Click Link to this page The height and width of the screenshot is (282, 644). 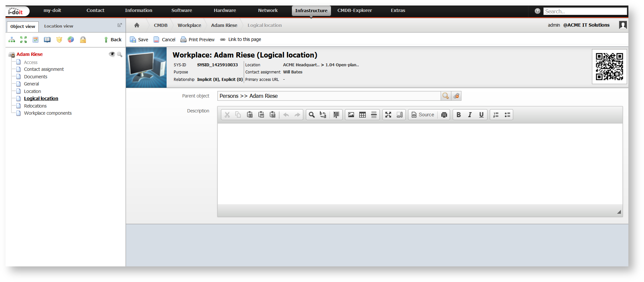(x=240, y=39)
